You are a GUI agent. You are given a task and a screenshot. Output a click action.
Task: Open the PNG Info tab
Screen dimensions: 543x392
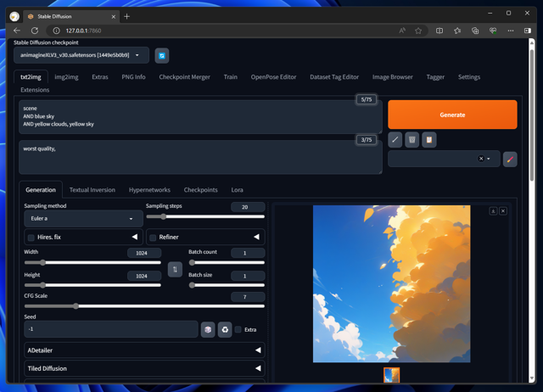(x=134, y=77)
